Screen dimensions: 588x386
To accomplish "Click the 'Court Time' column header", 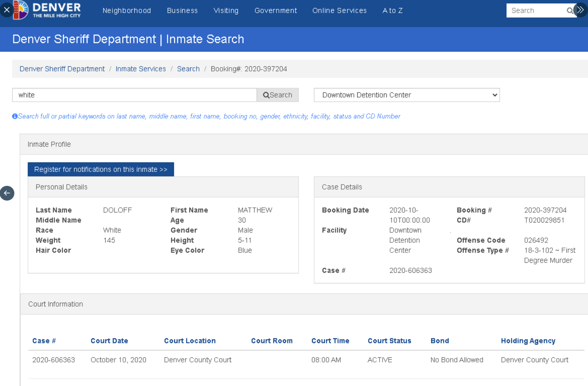I will (330, 341).
